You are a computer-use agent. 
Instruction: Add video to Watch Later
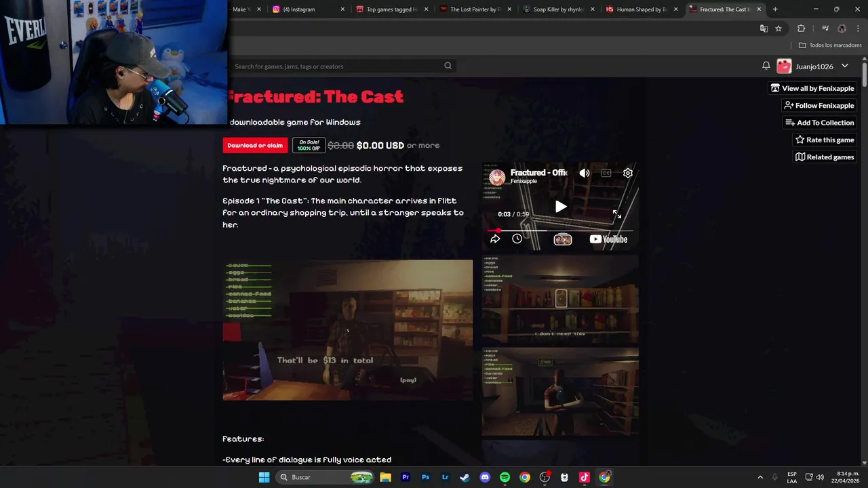(x=517, y=239)
